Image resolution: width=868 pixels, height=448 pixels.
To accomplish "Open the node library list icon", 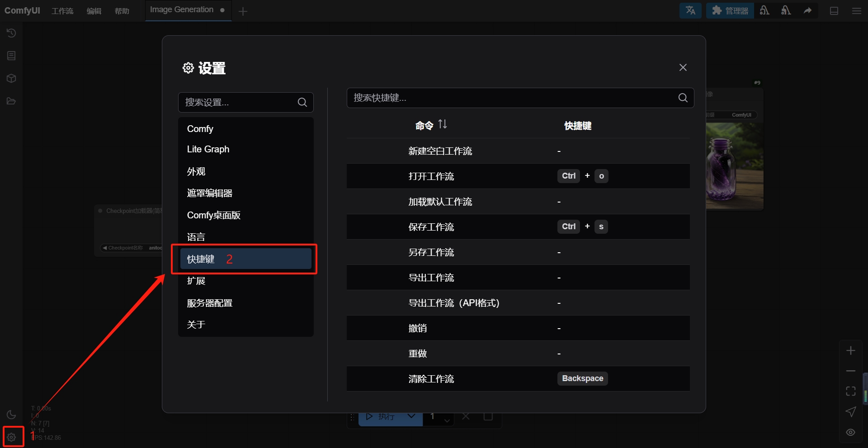I will (x=11, y=56).
